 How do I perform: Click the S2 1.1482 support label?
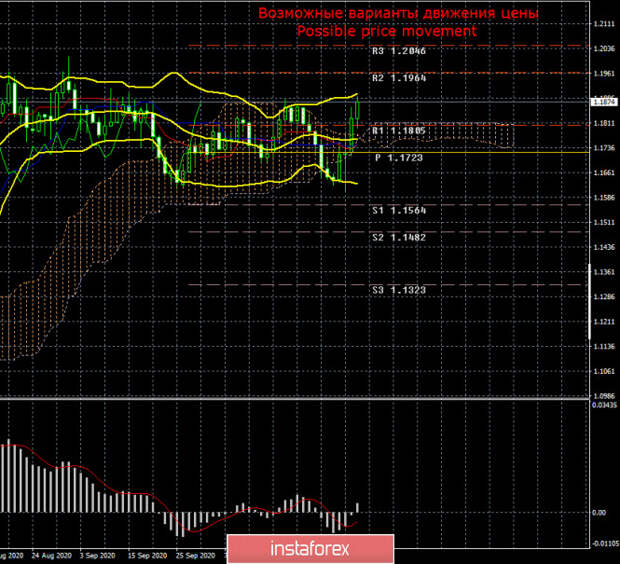click(399, 237)
